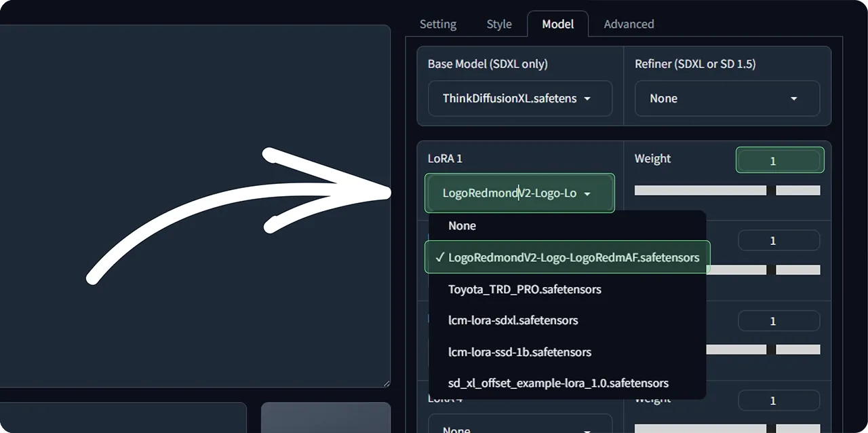Expand the LoRA 4 dropdown showing None
This screenshot has width=868, height=433.
[x=519, y=426]
